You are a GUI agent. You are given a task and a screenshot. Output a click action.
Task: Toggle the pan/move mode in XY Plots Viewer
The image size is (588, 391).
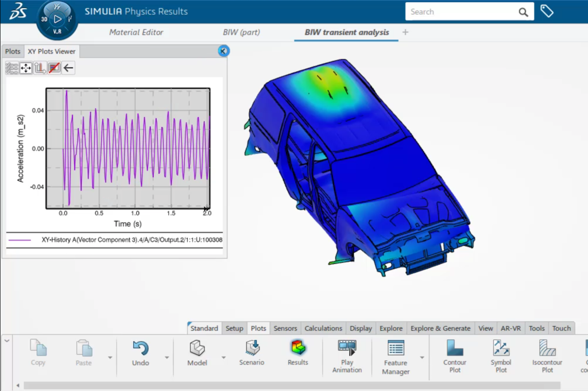[26, 68]
